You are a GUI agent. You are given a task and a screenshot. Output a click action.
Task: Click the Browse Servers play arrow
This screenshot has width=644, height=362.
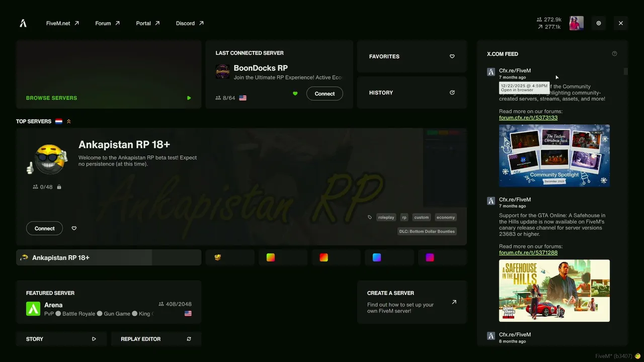189,98
